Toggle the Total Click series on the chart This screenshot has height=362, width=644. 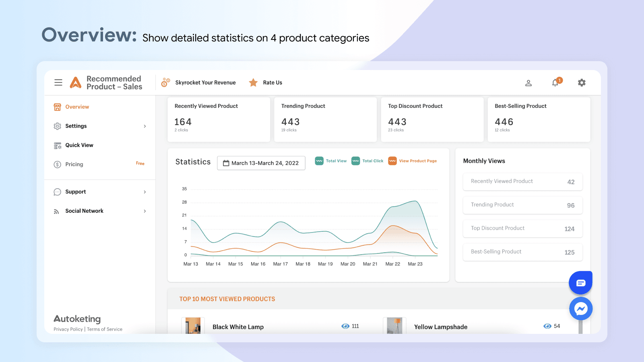point(367,160)
